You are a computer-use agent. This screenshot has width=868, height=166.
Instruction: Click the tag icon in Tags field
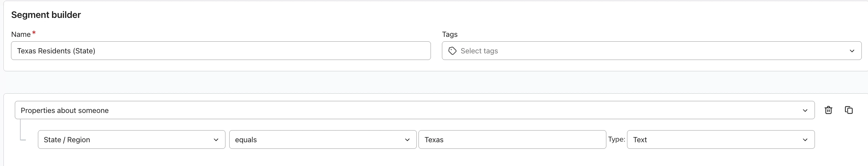(452, 51)
